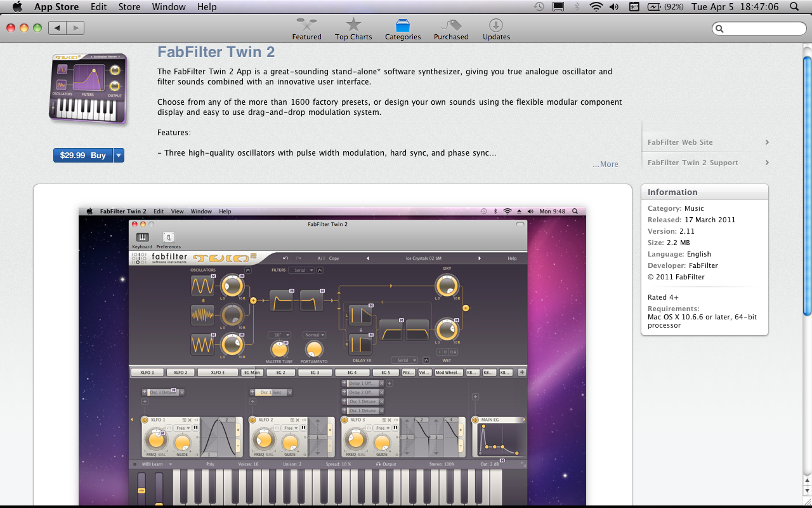
Task: Click the FabFilter Twin 2 app icon
Action: click(x=89, y=88)
